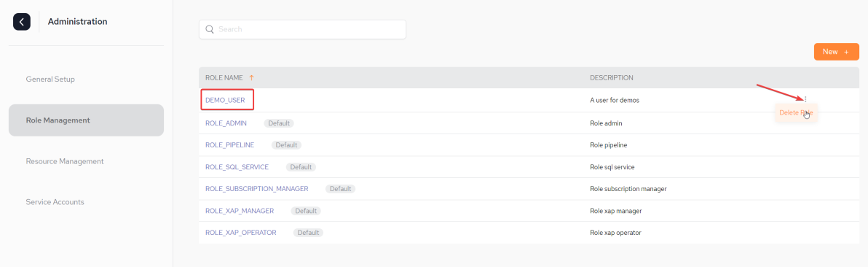The height and width of the screenshot is (267, 868).
Task: Toggle the Role Name sort arrow
Action: (251, 78)
